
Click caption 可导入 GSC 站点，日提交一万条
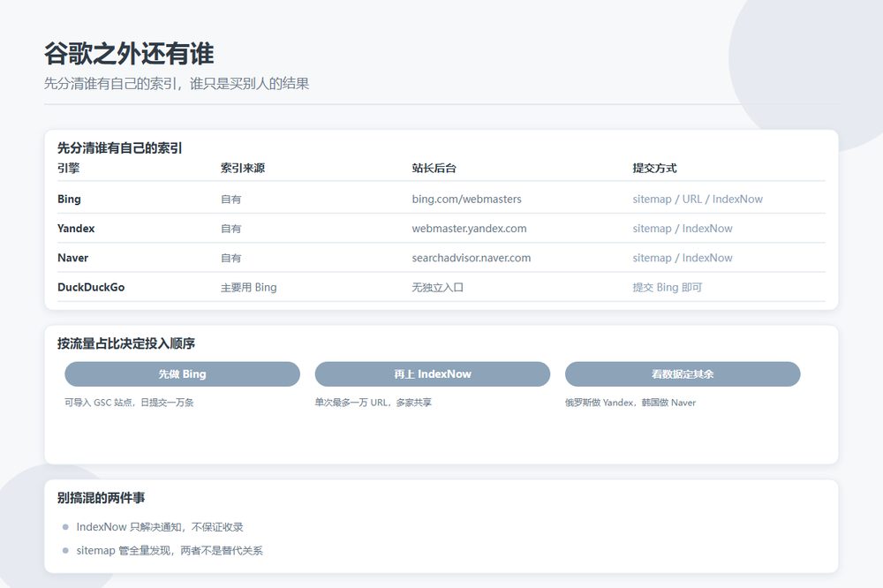tap(129, 402)
